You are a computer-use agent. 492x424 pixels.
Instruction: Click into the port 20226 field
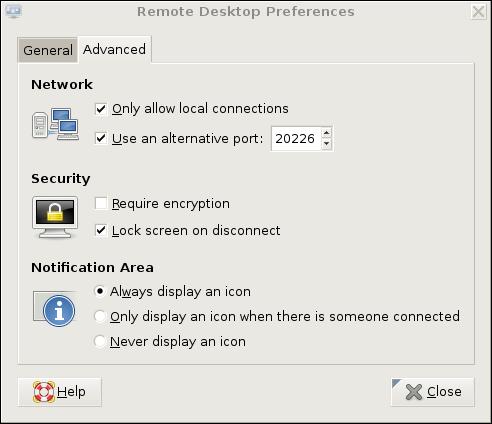coord(296,139)
